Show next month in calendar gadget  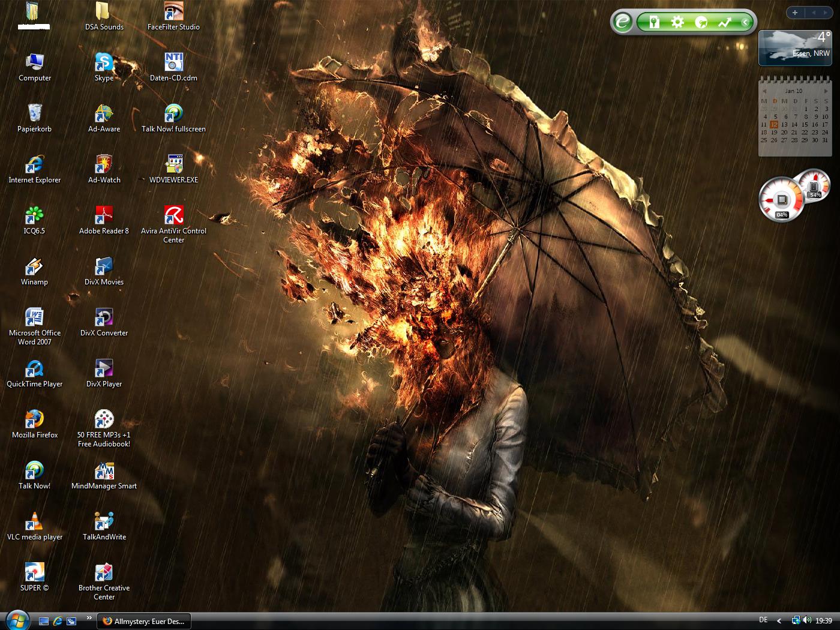pyautogui.click(x=826, y=91)
